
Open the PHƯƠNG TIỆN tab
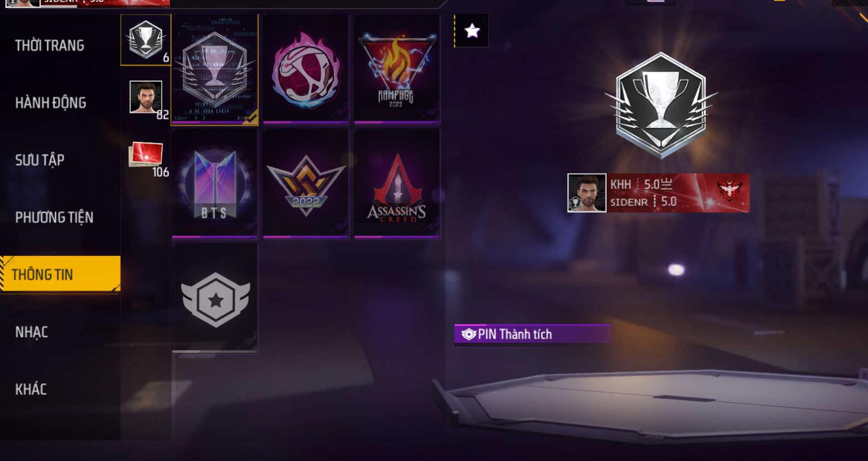[54, 218]
